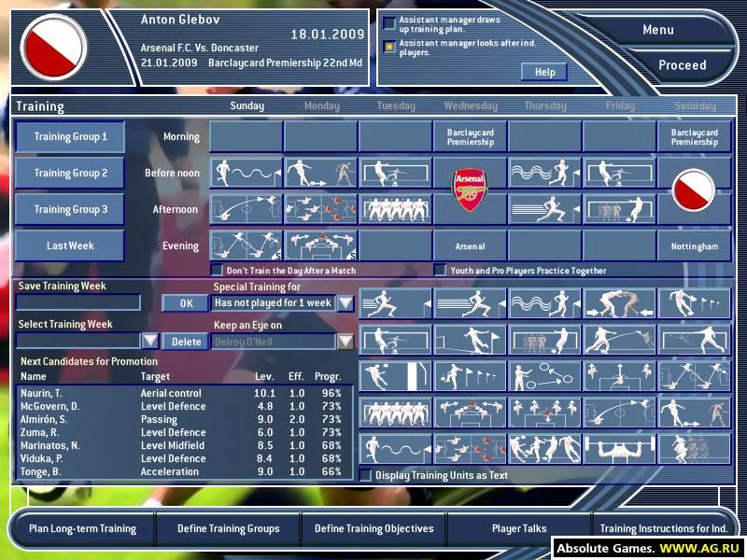Select the Wednesday day header
This screenshot has height=560, width=747.
pyautogui.click(x=471, y=105)
